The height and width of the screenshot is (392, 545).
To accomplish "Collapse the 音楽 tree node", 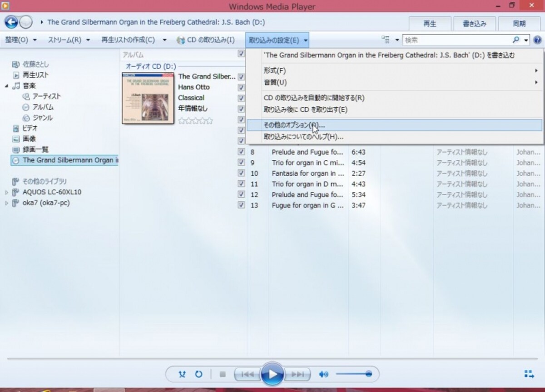I will (6, 86).
